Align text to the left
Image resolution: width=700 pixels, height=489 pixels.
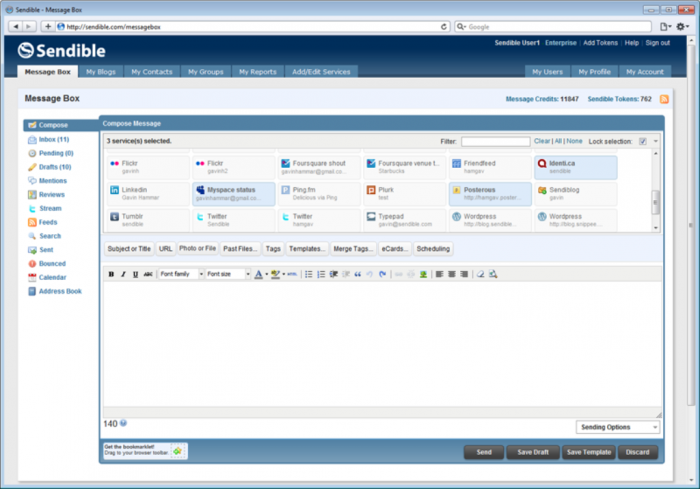(439, 274)
